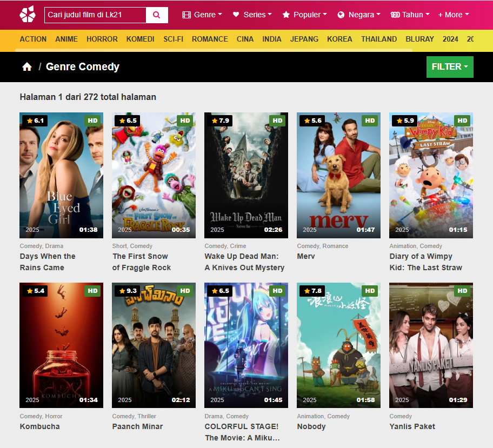The height and width of the screenshot is (448, 493).
Task: Click the Nobody animated poster
Action: (338, 345)
